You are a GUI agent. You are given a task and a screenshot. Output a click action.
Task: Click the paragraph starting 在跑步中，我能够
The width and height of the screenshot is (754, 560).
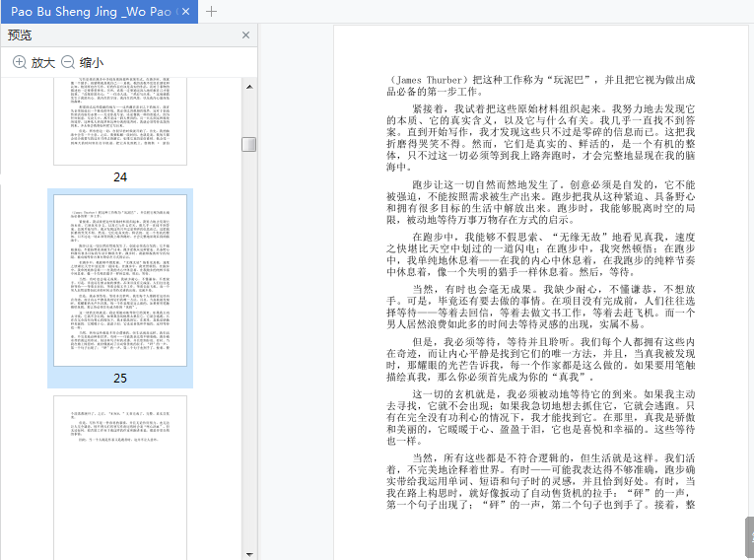[541, 254]
